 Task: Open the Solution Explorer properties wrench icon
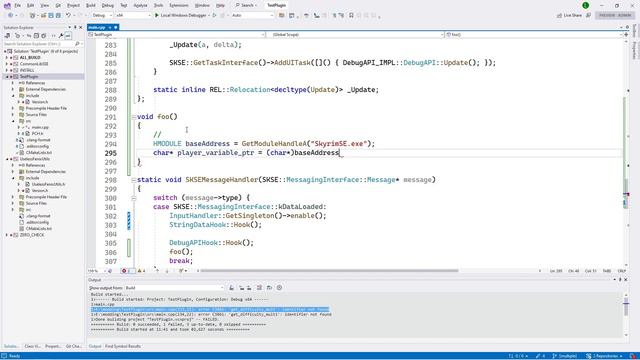61,36
